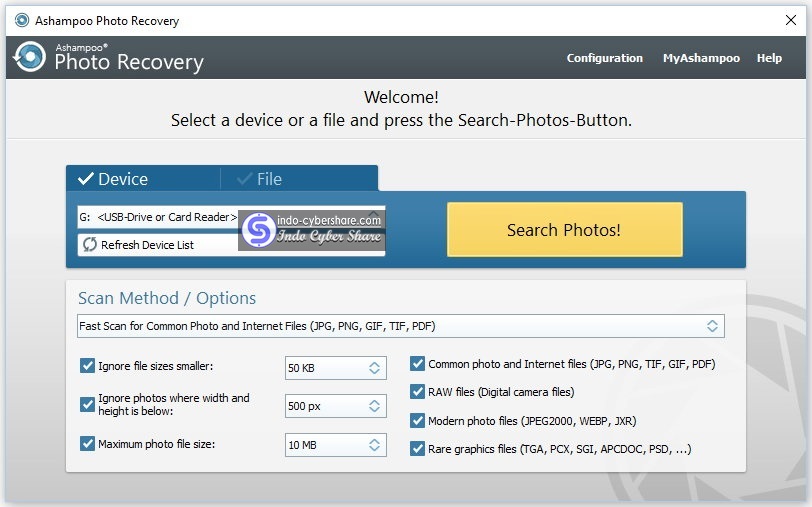Switch to the File tab
The height and width of the screenshot is (507, 812).
click(x=299, y=179)
